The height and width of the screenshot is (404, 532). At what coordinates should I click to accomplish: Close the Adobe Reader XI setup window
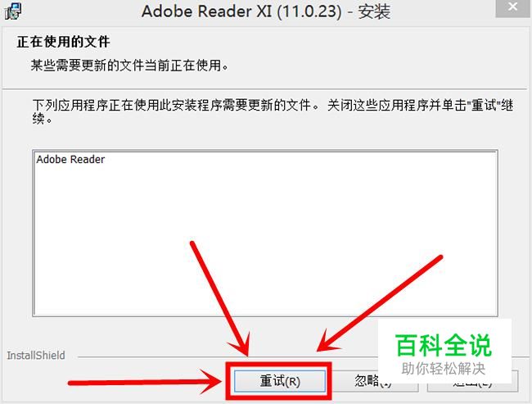[x=512, y=7]
